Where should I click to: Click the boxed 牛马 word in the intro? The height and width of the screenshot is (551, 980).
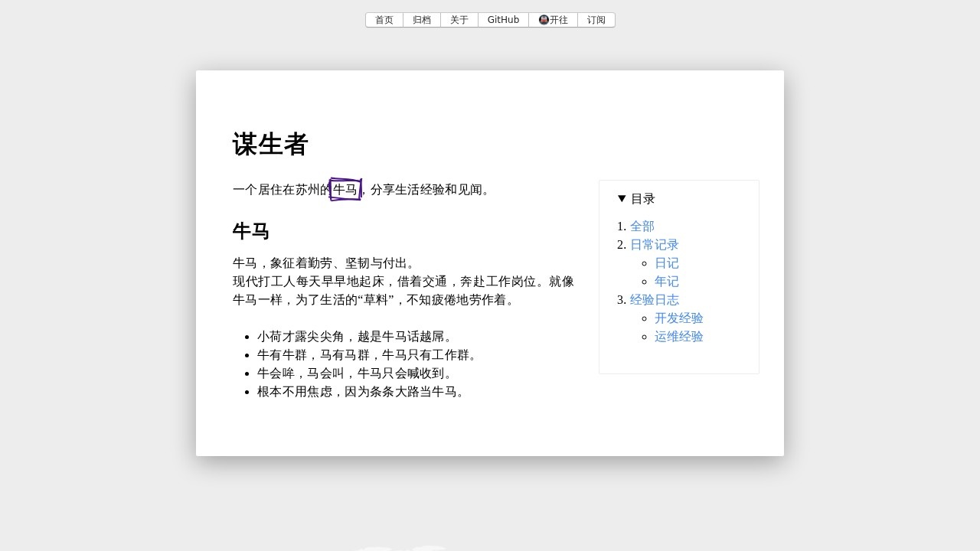[345, 190]
